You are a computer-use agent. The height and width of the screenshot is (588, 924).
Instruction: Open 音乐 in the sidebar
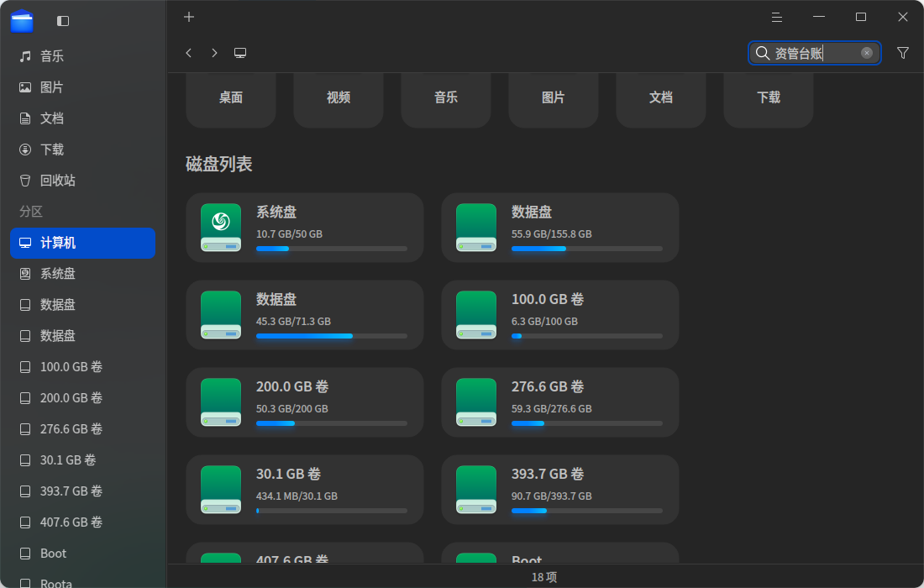pos(82,56)
